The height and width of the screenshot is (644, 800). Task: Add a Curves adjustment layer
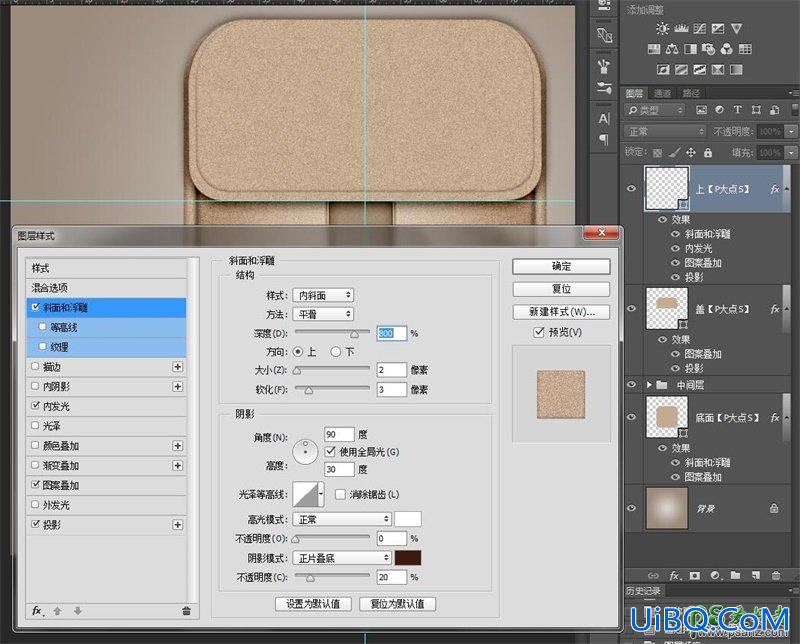coord(699,29)
